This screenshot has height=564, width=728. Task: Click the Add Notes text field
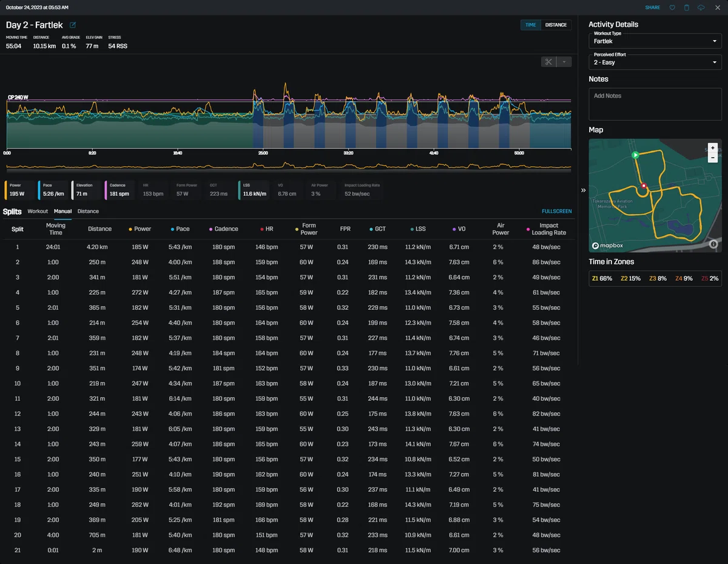tap(655, 104)
